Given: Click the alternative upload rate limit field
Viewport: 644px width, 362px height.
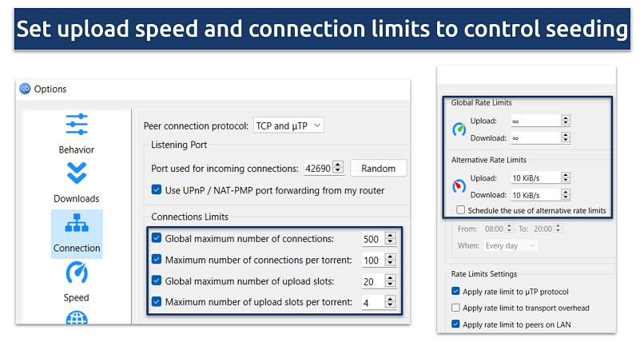Looking at the screenshot, I should [535, 177].
